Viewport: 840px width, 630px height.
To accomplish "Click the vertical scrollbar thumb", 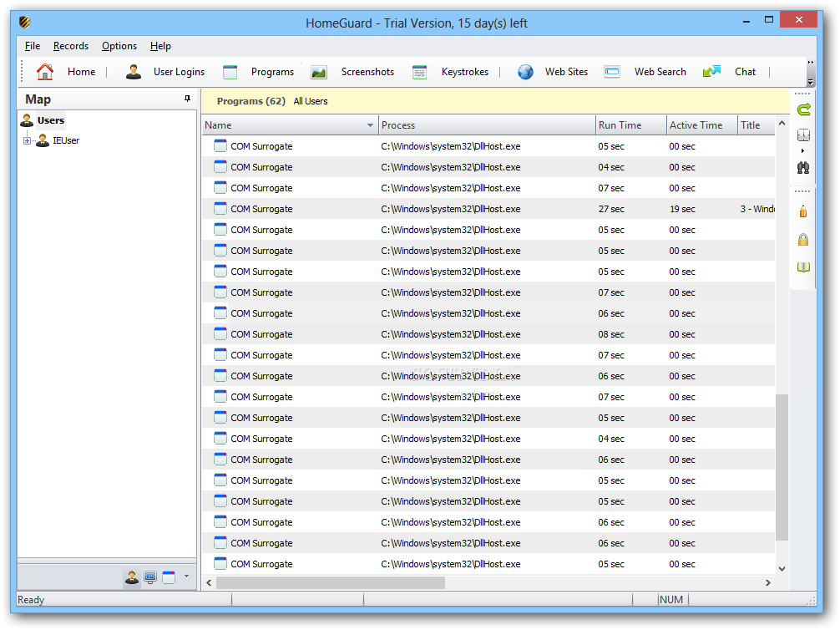I will 782,467.
